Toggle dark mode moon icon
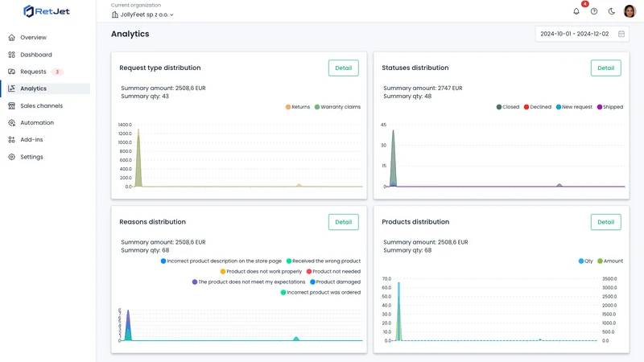The width and height of the screenshot is (644, 362). click(x=612, y=11)
